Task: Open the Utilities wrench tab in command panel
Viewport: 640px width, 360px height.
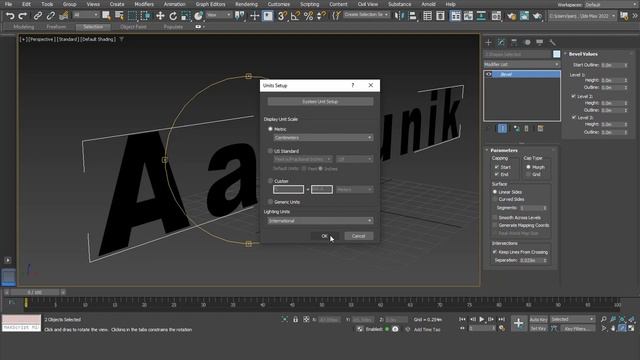Action: click(x=553, y=42)
